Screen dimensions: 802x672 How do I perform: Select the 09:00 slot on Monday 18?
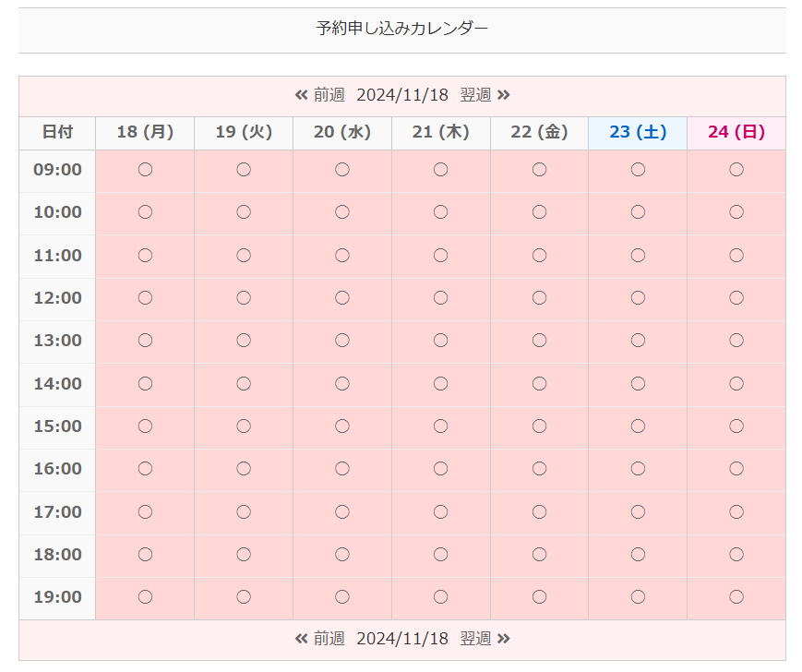click(x=145, y=170)
